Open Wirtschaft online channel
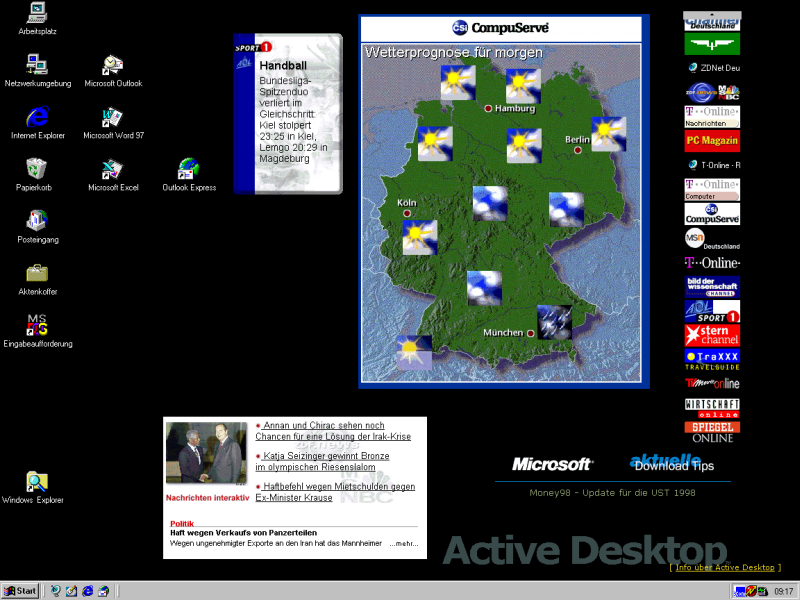Image resolution: width=800 pixels, height=600 pixels. [712, 408]
